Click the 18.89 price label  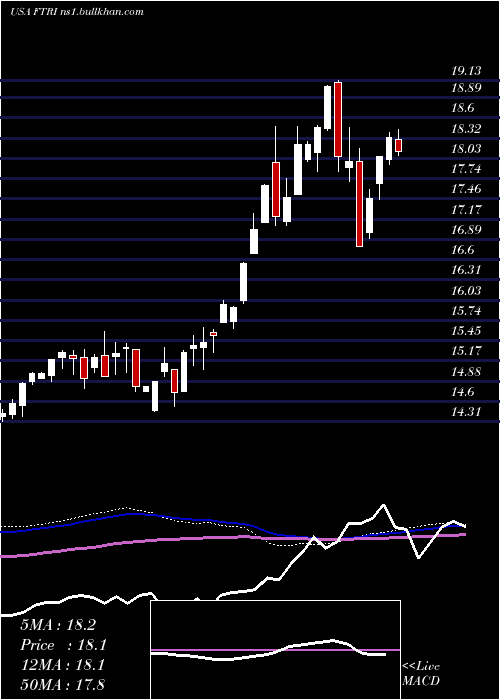(466, 88)
